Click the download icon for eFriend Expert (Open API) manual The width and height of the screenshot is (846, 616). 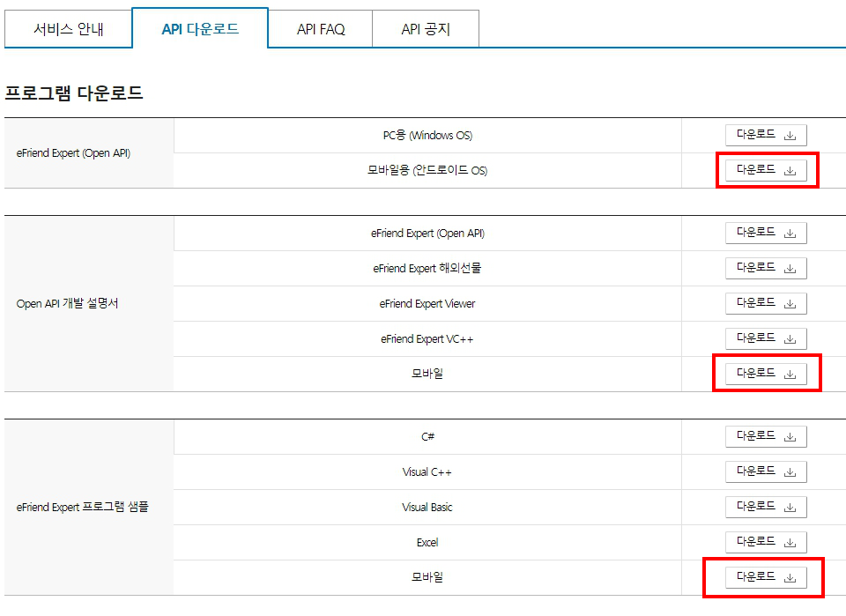point(790,233)
